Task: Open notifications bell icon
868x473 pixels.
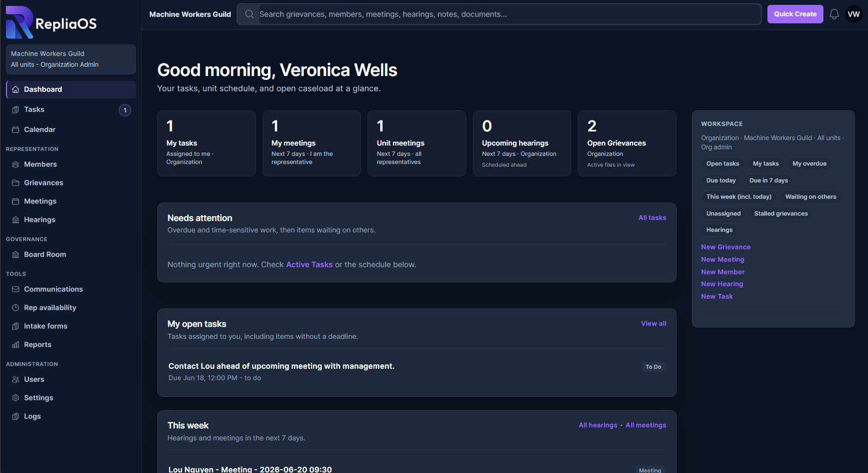Action: tap(834, 14)
